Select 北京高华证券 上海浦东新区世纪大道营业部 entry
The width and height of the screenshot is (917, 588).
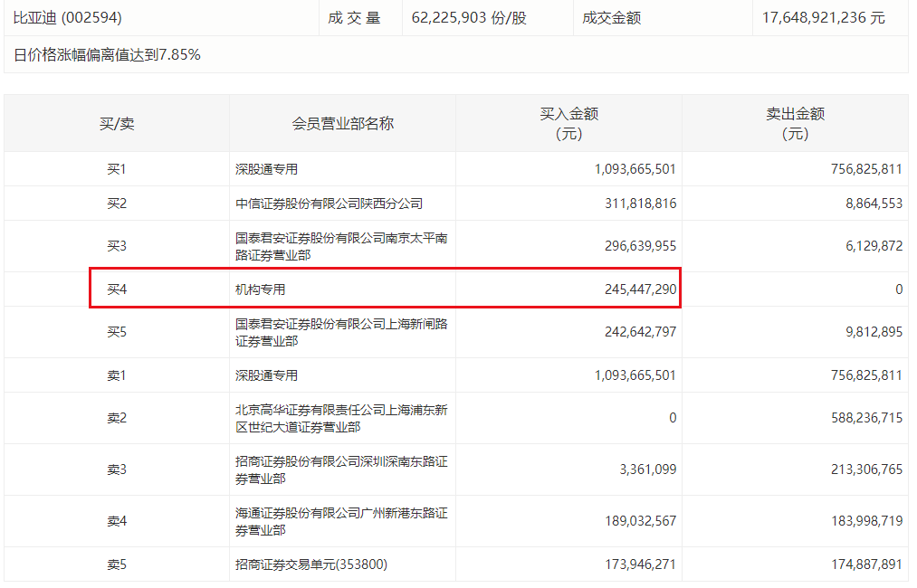(341, 418)
